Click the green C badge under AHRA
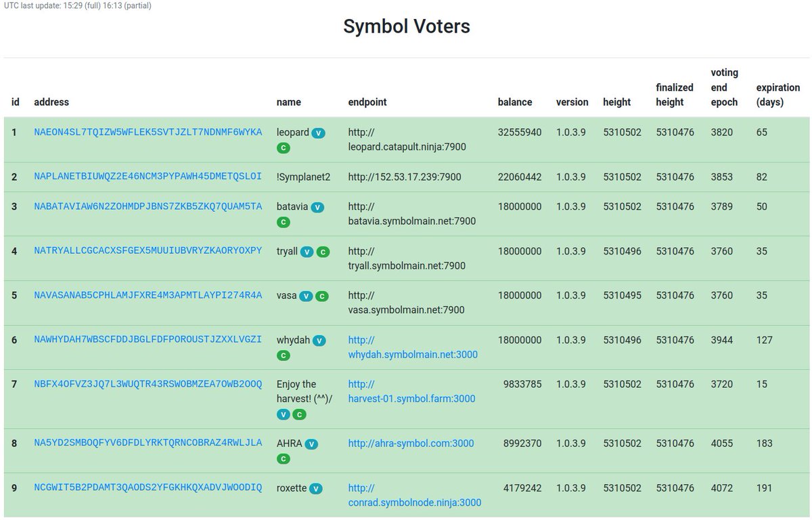Image resolution: width=812 pixels, height=520 pixels. (284, 459)
